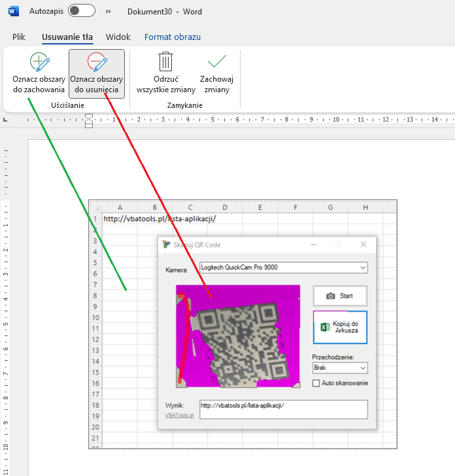Click column header G in the sheet

point(330,207)
